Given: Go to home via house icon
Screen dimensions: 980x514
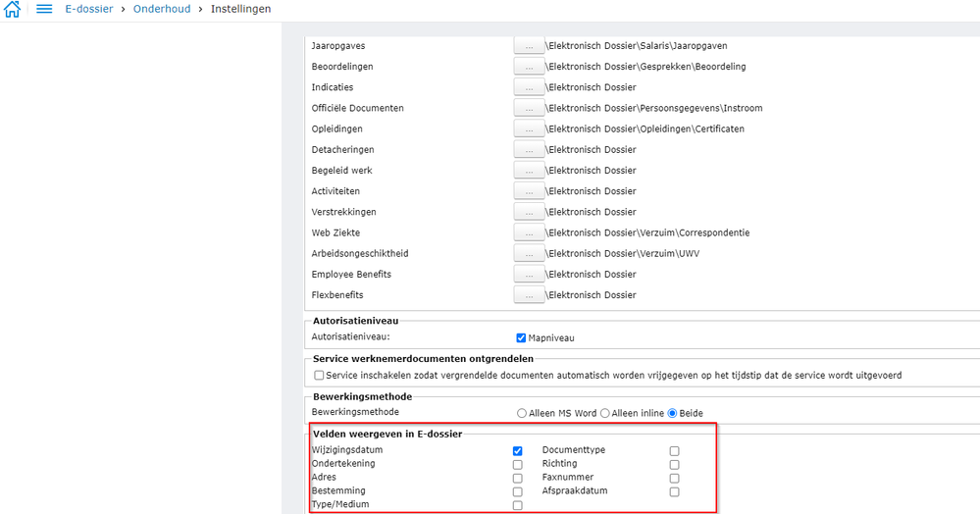Looking at the screenshot, I should [13, 10].
